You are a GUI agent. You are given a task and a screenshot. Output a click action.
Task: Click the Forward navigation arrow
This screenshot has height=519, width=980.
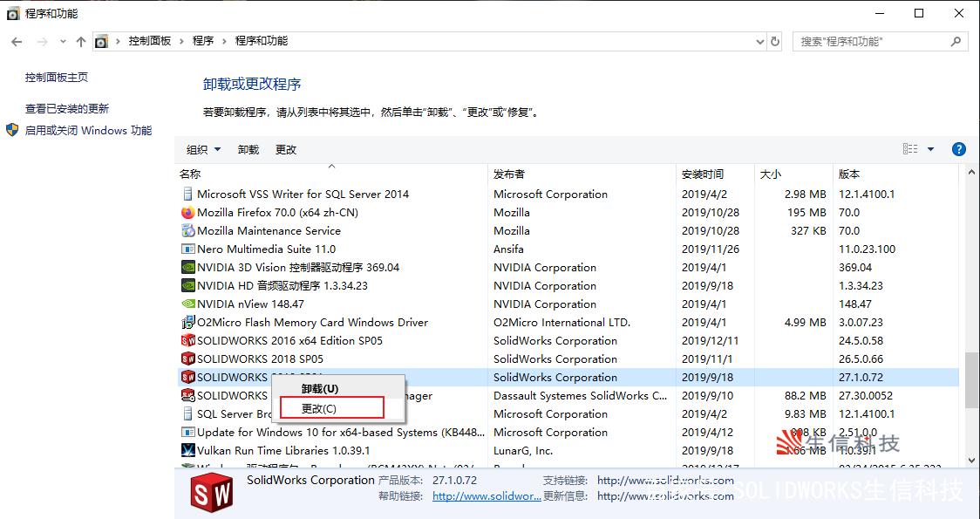pyautogui.click(x=43, y=42)
